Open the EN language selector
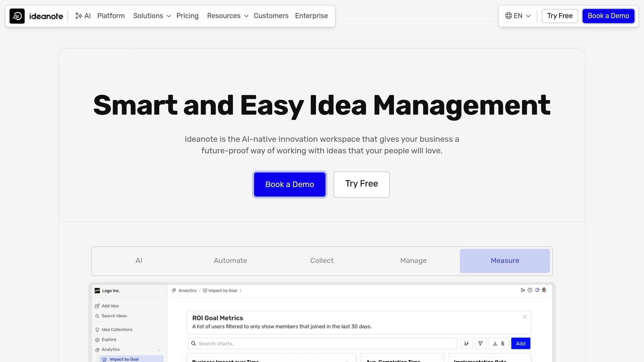The height and width of the screenshot is (362, 644). pos(518,16)
